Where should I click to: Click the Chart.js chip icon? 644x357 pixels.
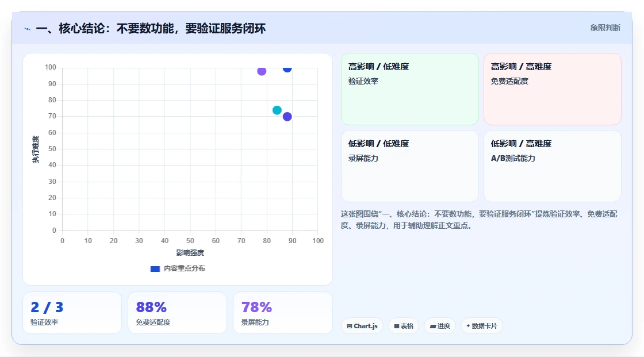(x=350, y=326)
